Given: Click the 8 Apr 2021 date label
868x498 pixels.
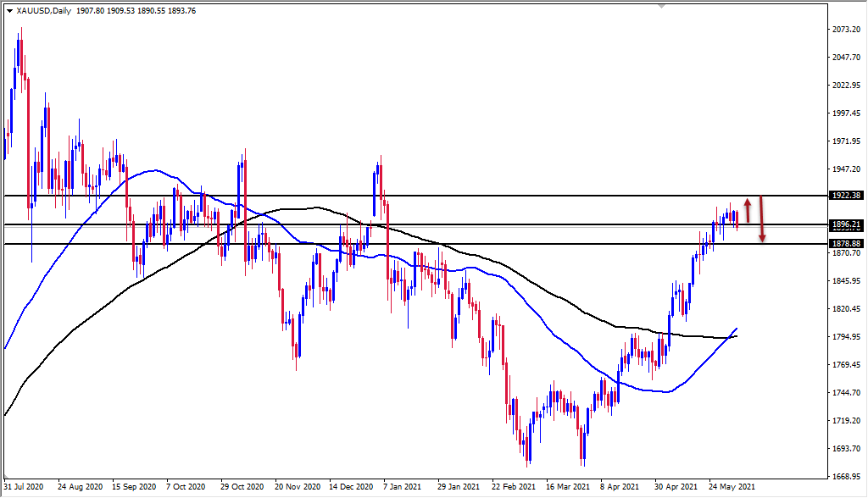Looking at the screenshot, I should (x=619, y=487).
